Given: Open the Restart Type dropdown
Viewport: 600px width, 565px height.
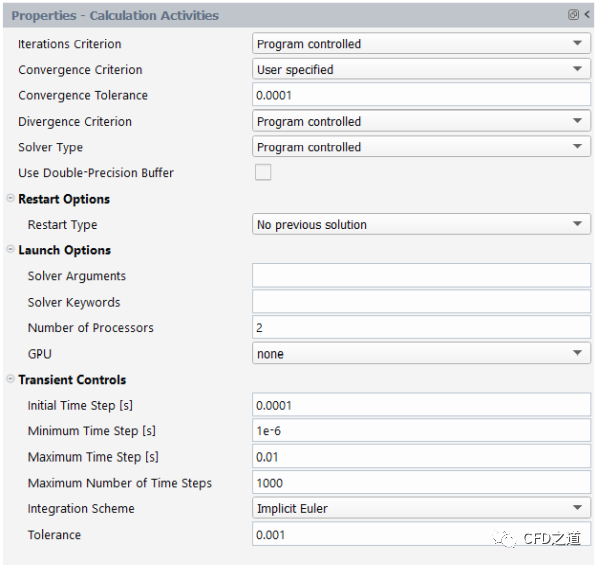Looking at the screenshot, I should coord(421,225).
